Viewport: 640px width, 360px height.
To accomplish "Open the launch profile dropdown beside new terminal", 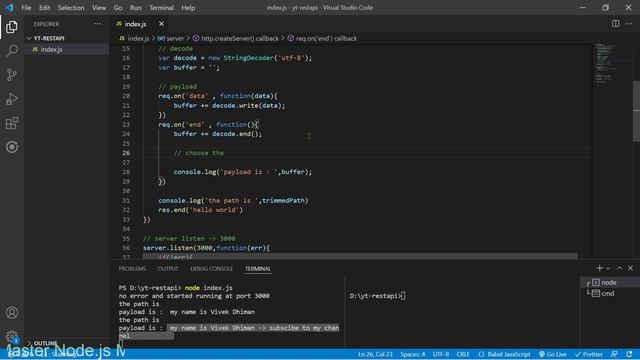I will pyautogui.click(x=608, y=269).
